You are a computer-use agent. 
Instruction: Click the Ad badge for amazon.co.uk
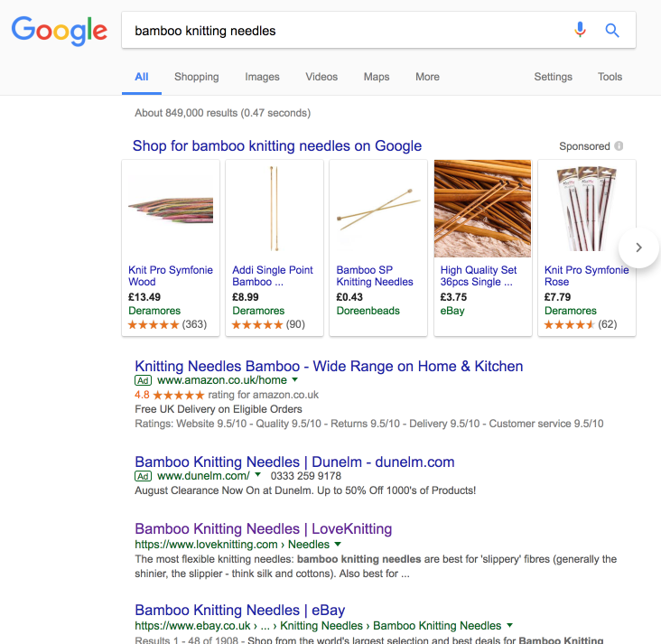(144, 380)
